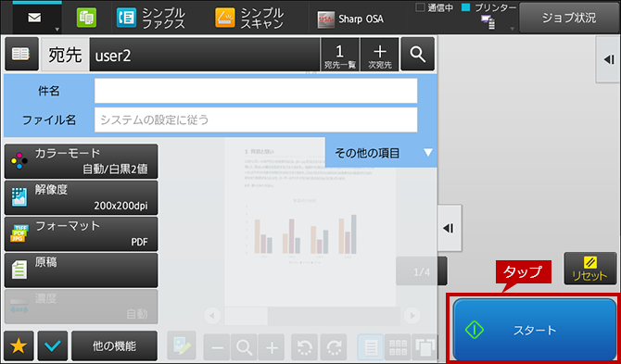Viewport: 621px width, 364px height.
Task: Click the Subject (件名) input field
Action: 256,91
